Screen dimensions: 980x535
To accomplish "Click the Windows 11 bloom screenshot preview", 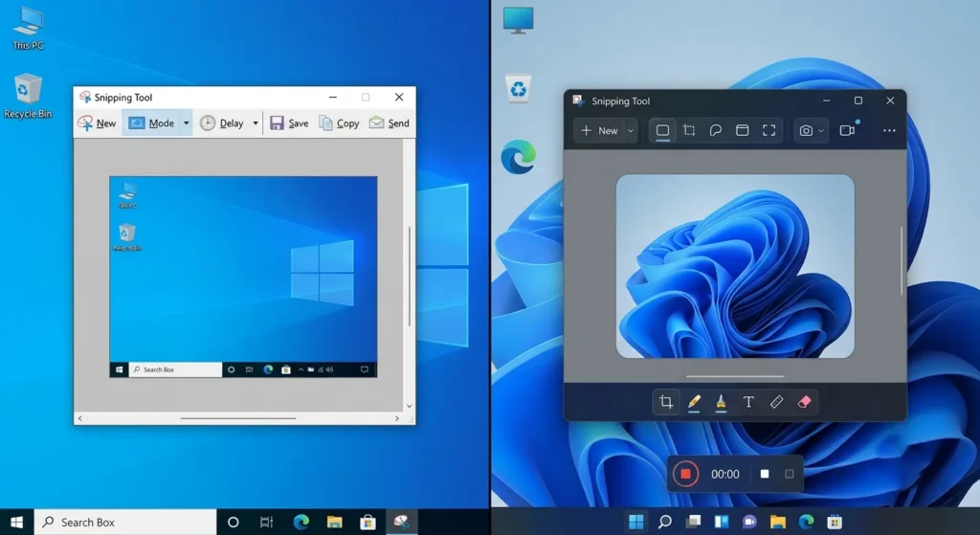I will tap(735, 266).
